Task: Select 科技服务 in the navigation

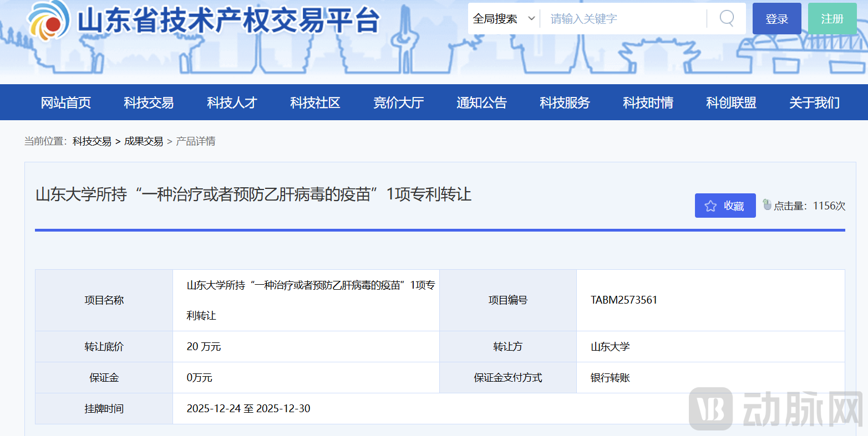Action: click(565, 102)
